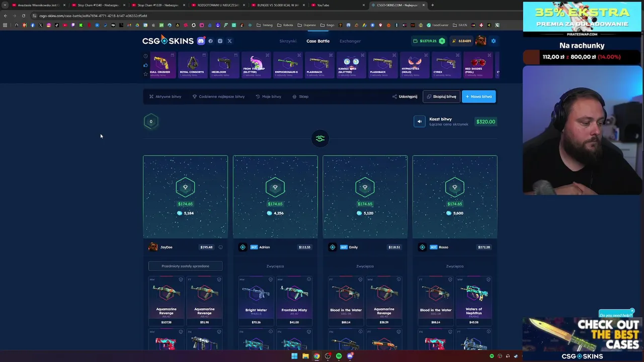
Task: Open the Exchanger tab
Action: pos(350,41)
